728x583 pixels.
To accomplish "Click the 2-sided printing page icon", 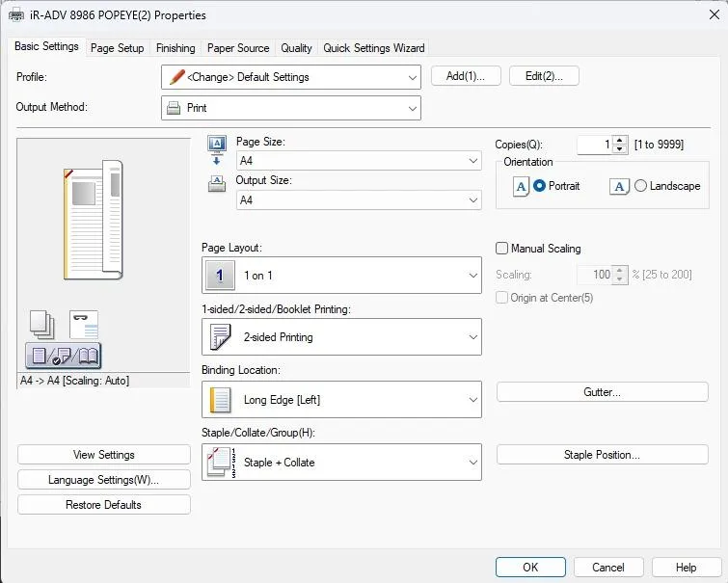I will click(x=220, y=337).
